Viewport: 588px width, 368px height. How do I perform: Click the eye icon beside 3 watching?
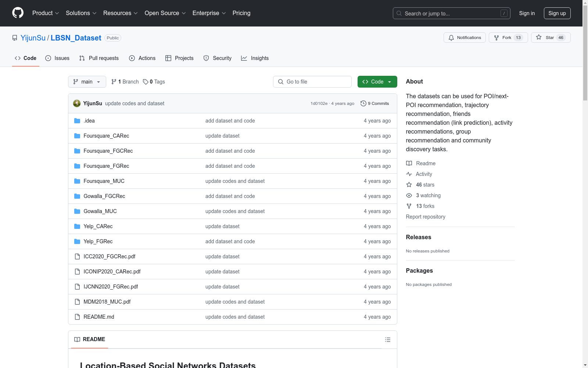[409, 195]
